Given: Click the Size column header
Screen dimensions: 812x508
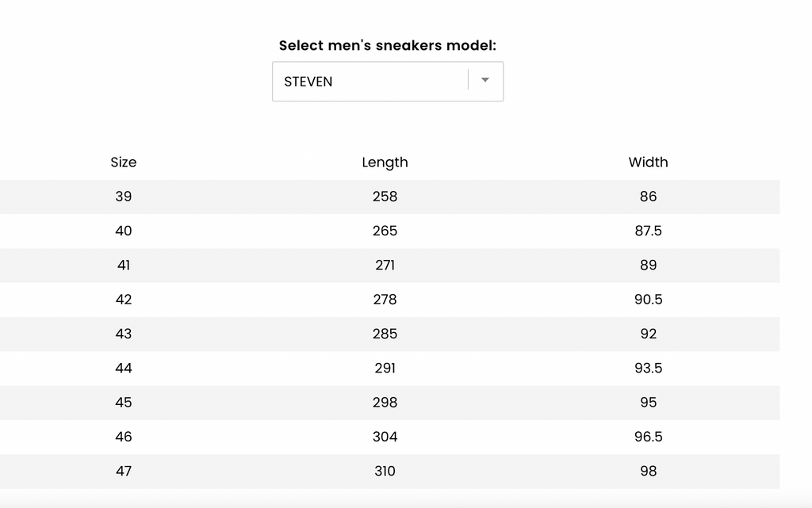Looking at the screenshot, I should coord(123,162).
